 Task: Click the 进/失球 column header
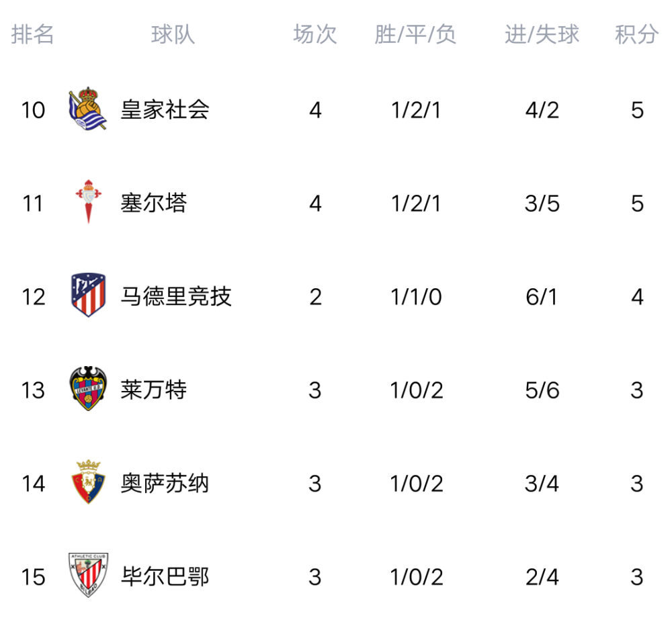[542, 34]
